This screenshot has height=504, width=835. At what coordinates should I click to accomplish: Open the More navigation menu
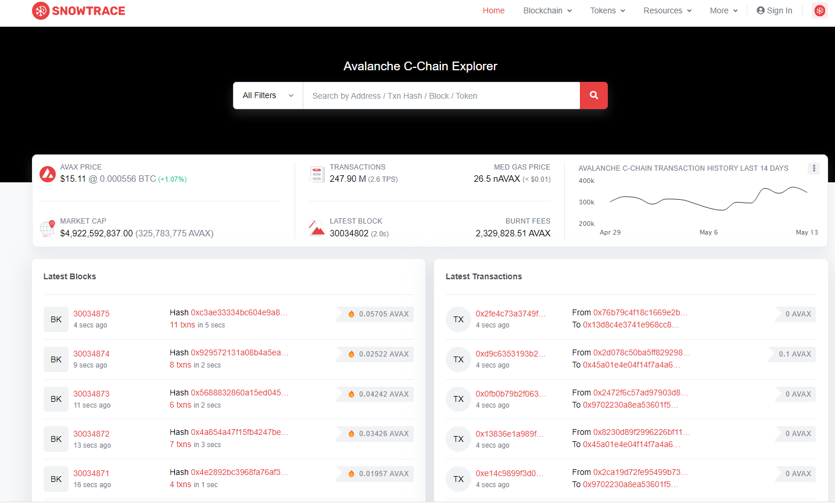[x=723, y=10]
